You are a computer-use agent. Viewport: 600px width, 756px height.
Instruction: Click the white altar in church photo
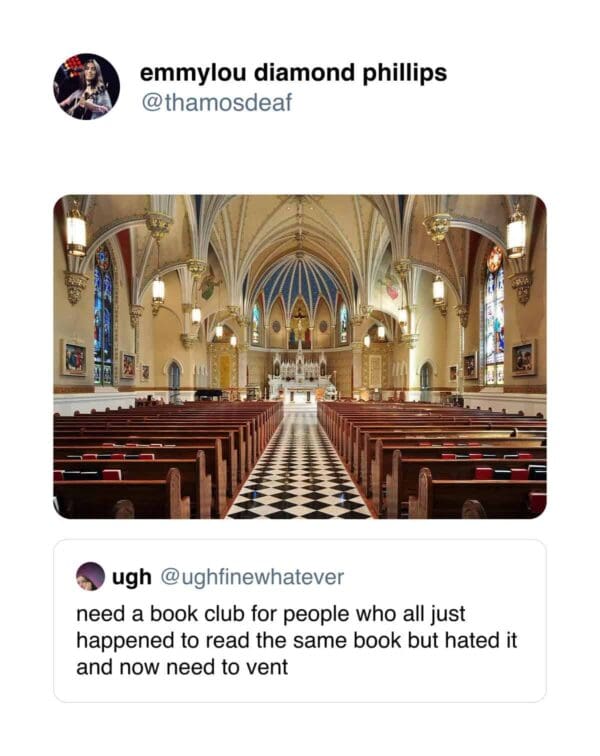pos(300,376)
